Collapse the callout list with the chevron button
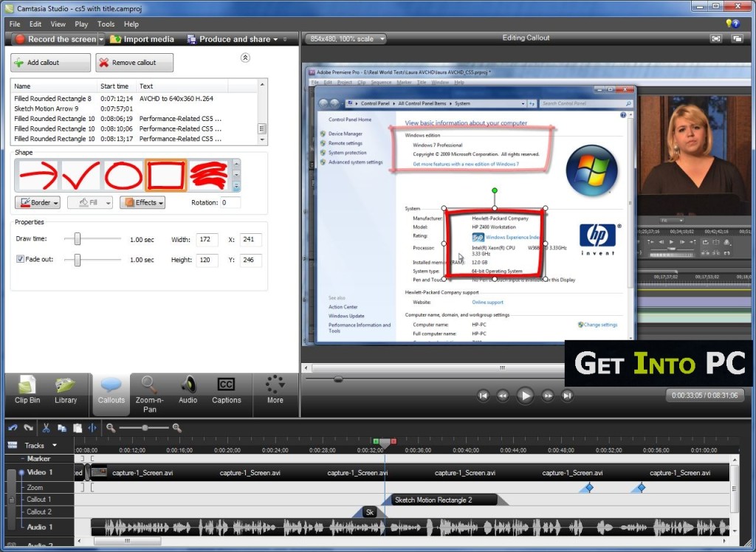Screen dimensions: 756x552 point(245,58)
